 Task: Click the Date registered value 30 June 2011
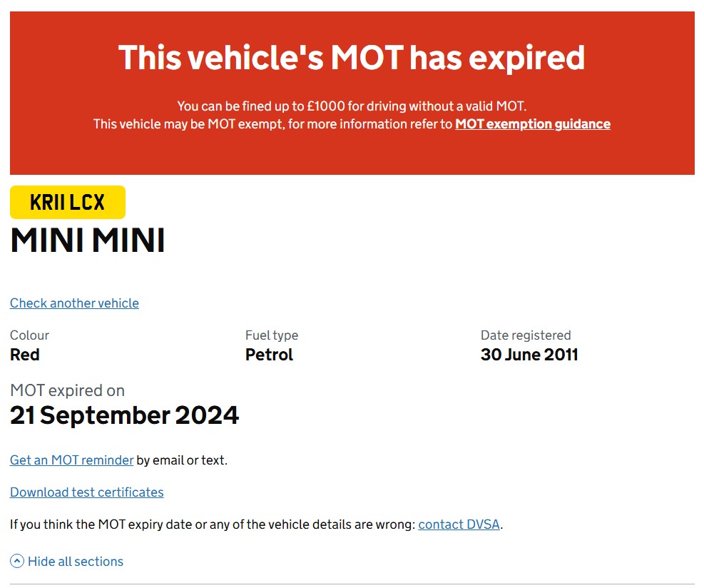coord(529,355)
